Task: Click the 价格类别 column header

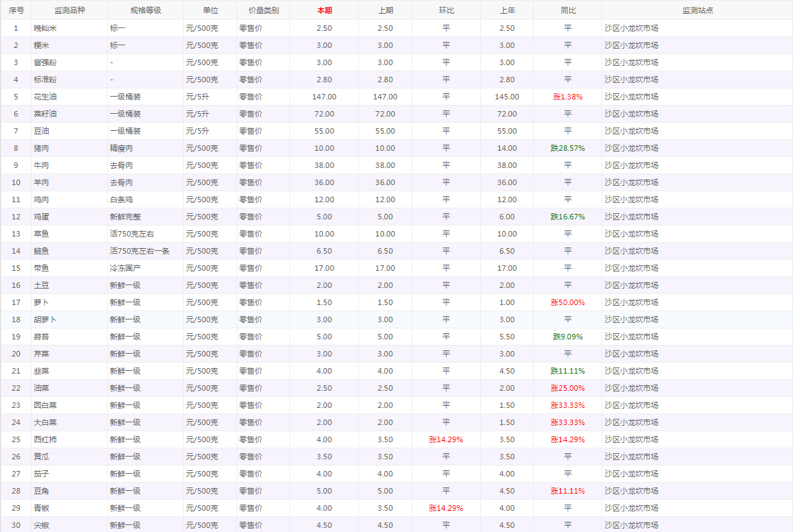Action: pos(263,10)
